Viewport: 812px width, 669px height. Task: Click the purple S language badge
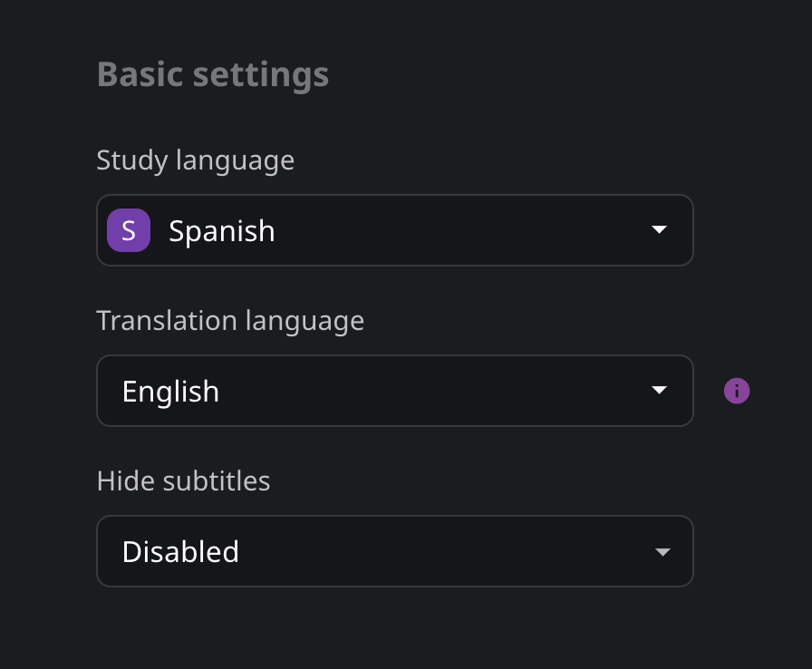click(129, 230)
